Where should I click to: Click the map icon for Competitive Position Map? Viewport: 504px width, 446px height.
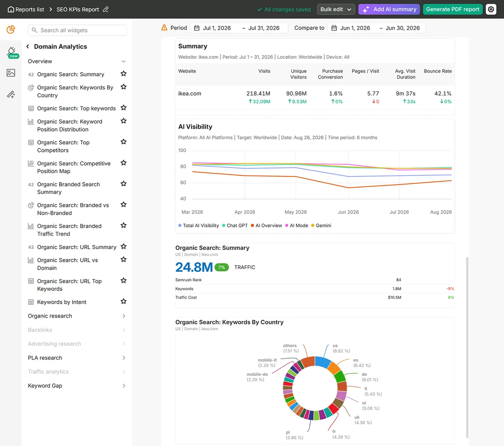pos(31,164)
